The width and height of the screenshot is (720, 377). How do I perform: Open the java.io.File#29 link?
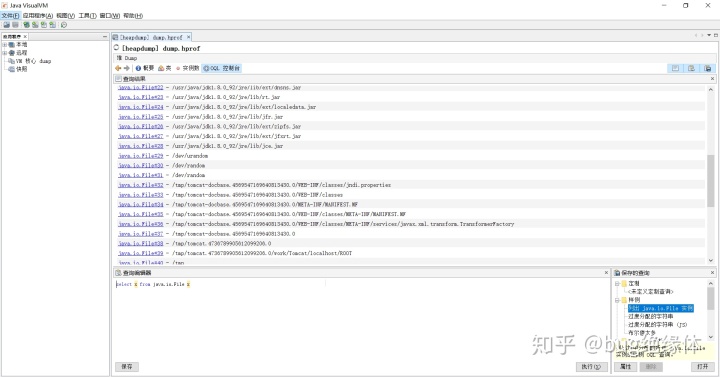click(141, 156)
